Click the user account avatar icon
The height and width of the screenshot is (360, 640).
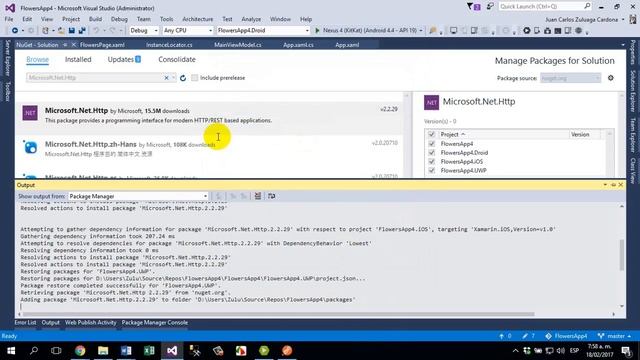(x=633, y=19)
